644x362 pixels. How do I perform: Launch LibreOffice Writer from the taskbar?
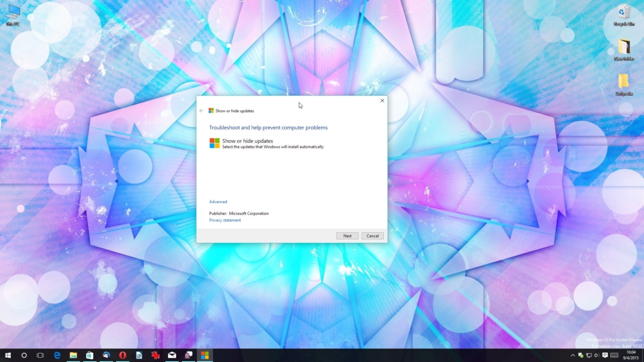(x=138, y=354)
